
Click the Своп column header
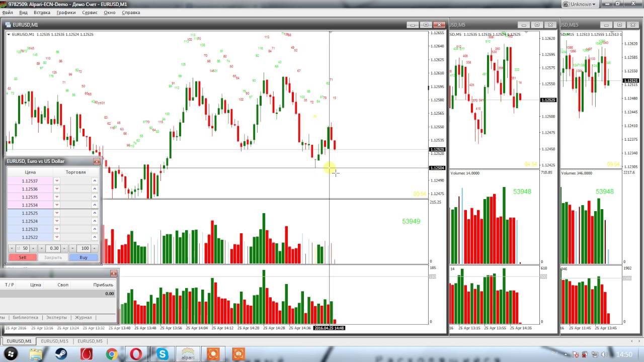[63, 285]
